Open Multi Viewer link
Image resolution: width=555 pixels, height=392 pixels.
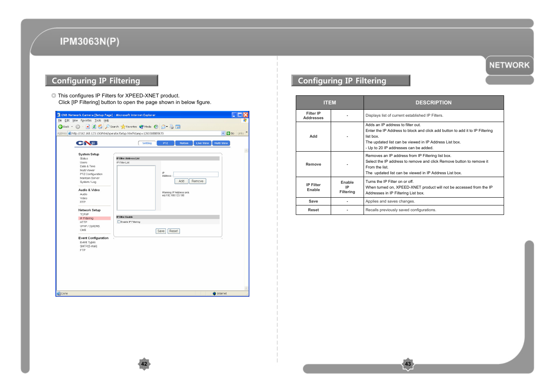tap(87, 170)
